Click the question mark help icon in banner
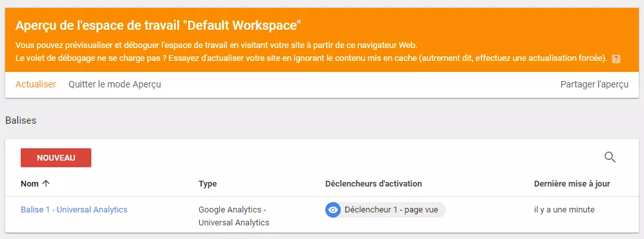This screenshot has width=644, height=239. point(616,59)
